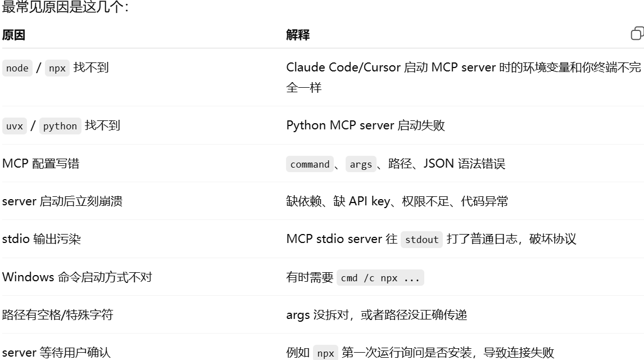
Task: Select '缺依赖、缺 API key、权限不足、代码异常' text
Action: pyautogui.click(x=397, y=201)
